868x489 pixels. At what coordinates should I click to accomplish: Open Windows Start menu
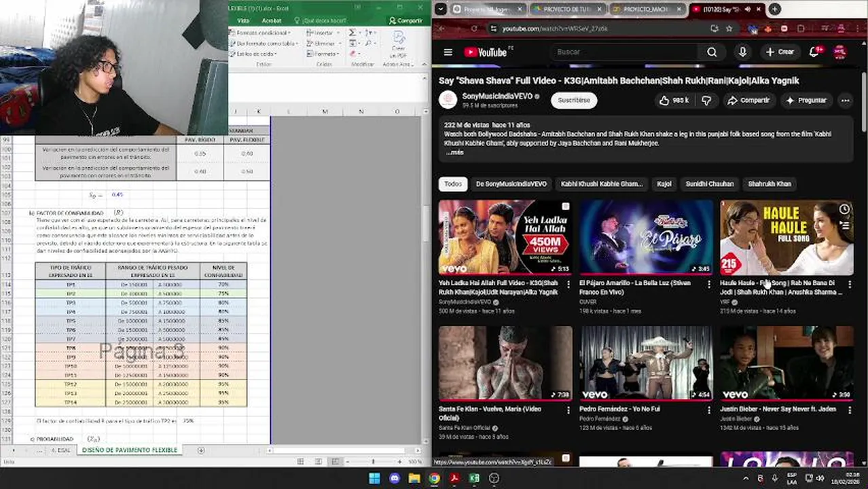pyautogui.click(x=374, y=478)
